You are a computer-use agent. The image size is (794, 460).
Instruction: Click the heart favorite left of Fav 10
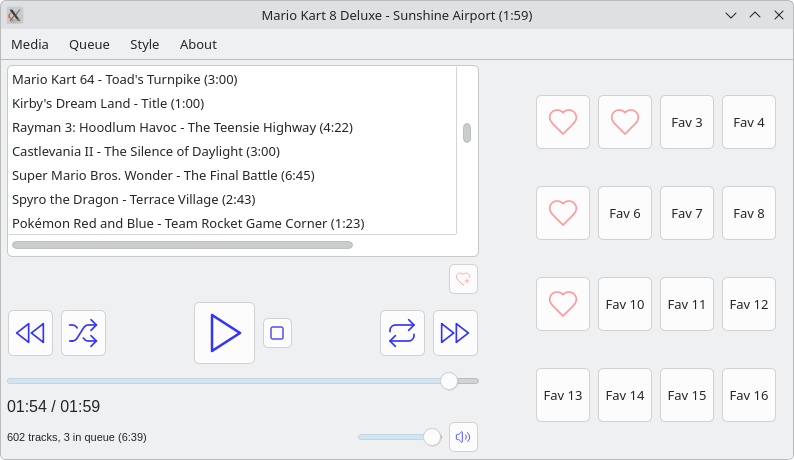pos(563,304)
